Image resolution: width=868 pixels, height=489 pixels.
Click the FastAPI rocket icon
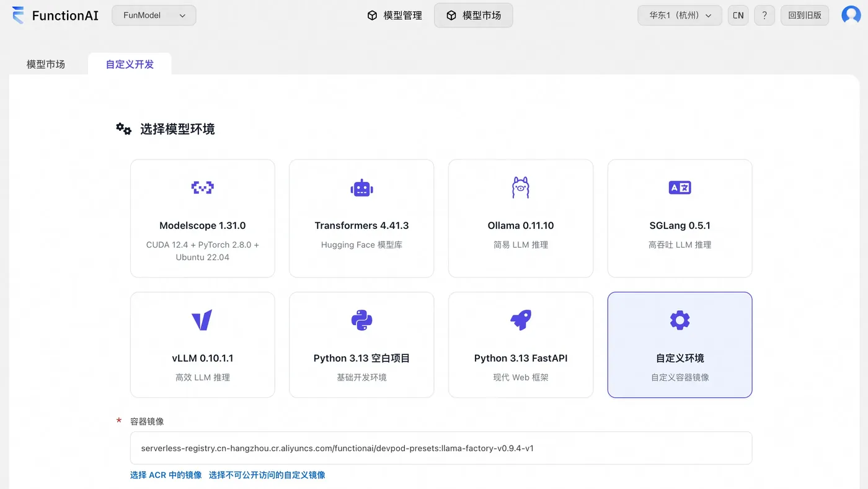click(x=521, y=320)
